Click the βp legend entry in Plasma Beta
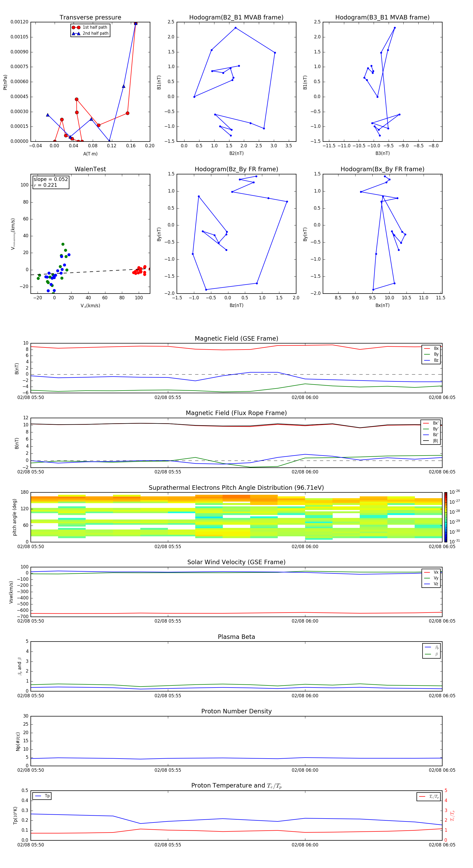 (x=431, y=647)
